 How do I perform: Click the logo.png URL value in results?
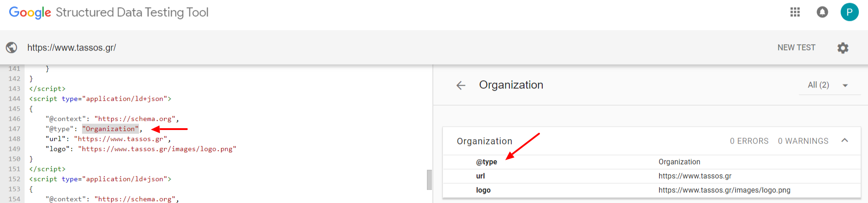(724, 190)
